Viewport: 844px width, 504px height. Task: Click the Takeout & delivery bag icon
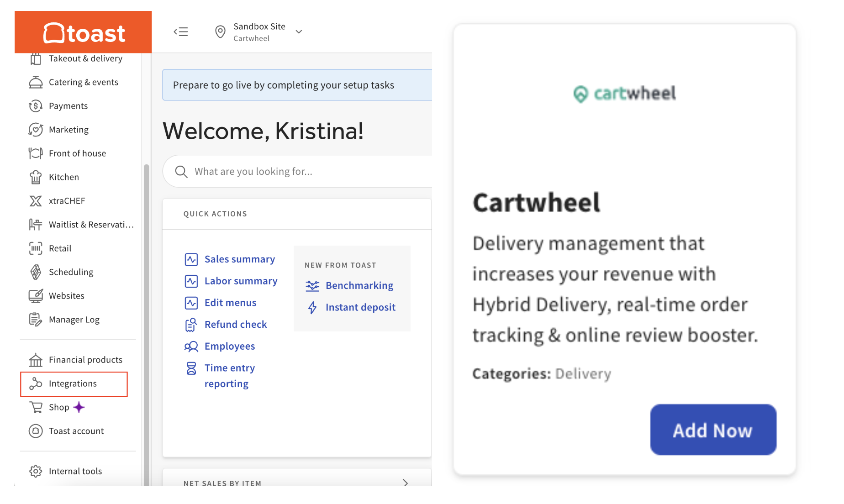[x=36, y=59]
